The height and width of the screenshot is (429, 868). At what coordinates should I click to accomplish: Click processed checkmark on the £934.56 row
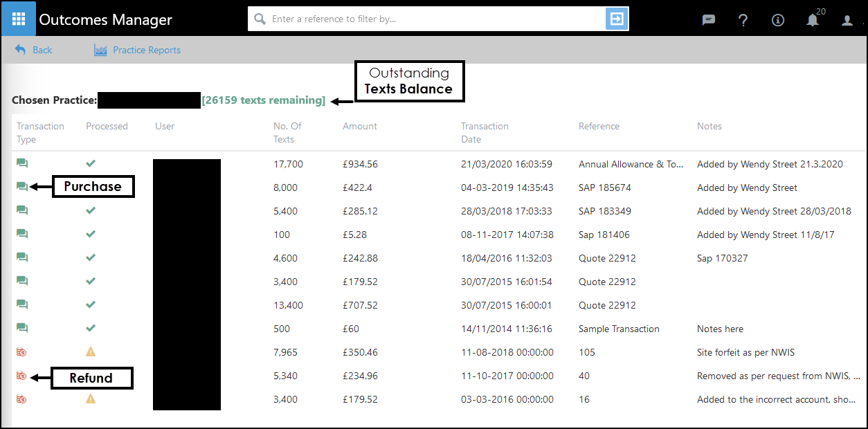click(x=91, y=164)
